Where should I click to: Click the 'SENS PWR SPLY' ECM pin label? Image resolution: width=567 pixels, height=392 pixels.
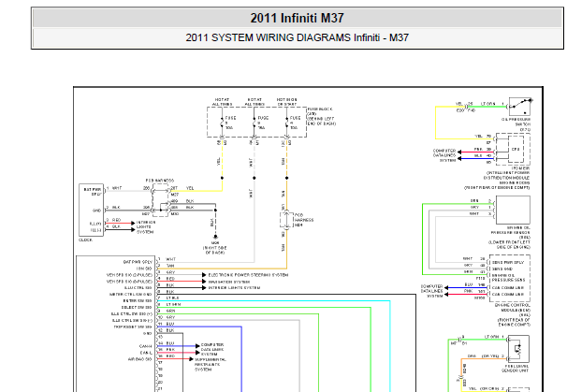[508, 263]
